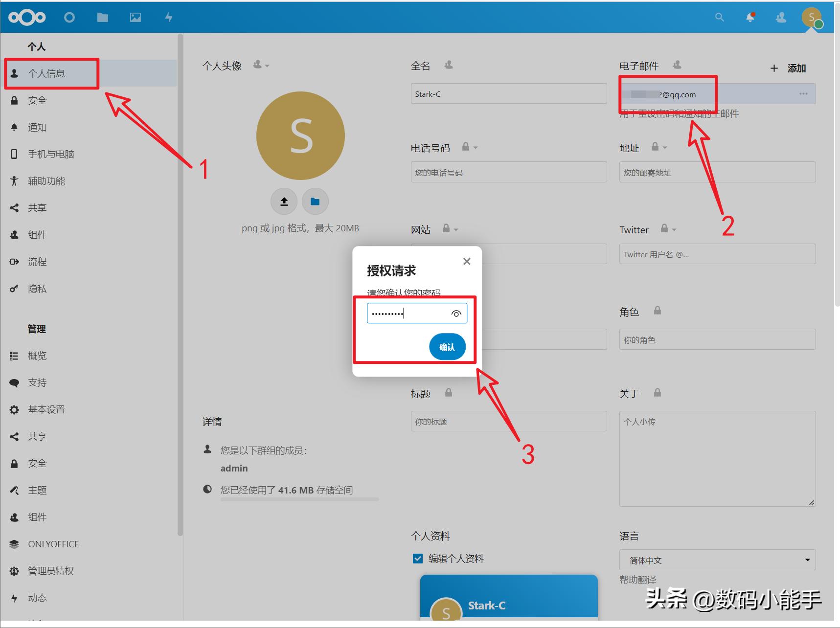Click the 个人小传 text area
Screen dimensions: 840x628
(717, 459)
